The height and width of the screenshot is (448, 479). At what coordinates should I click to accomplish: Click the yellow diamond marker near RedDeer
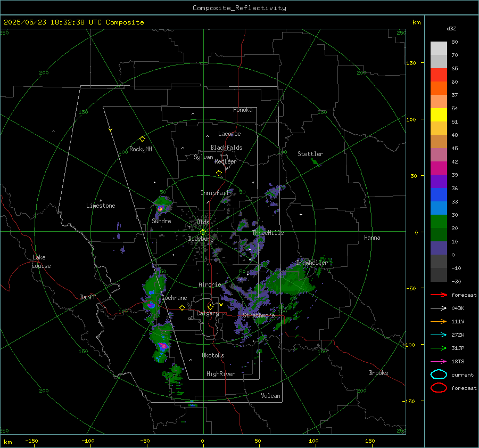coord(219,173)
